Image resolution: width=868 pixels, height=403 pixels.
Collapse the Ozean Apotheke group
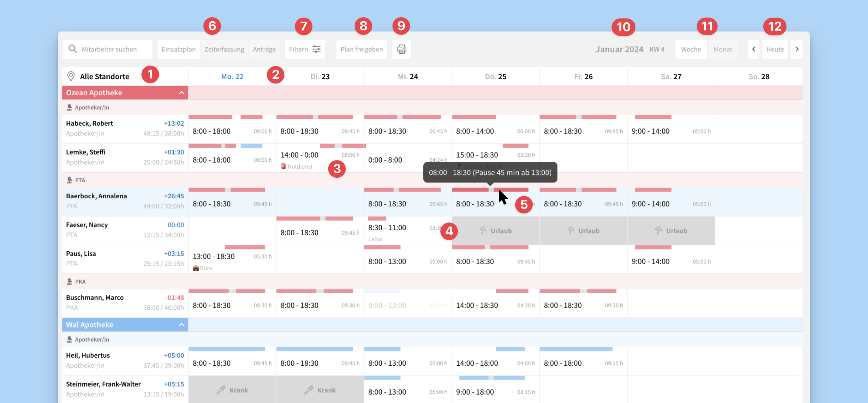[x=181, y=92]
